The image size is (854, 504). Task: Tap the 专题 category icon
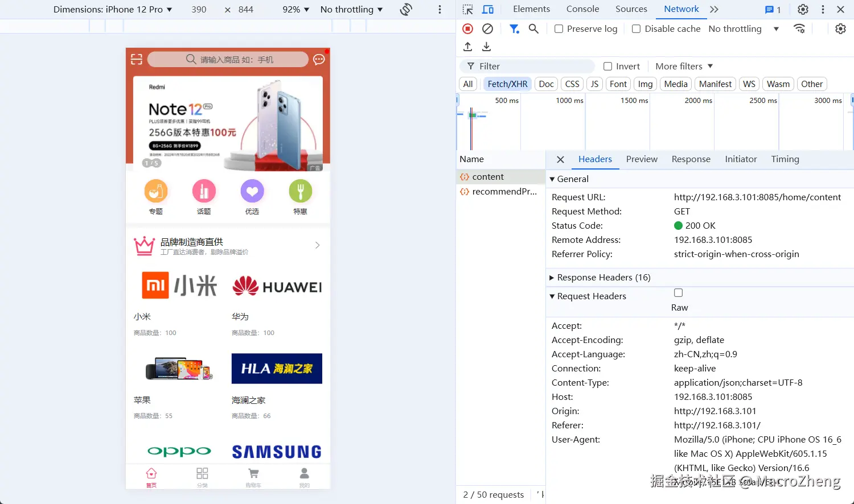(156, 191)
